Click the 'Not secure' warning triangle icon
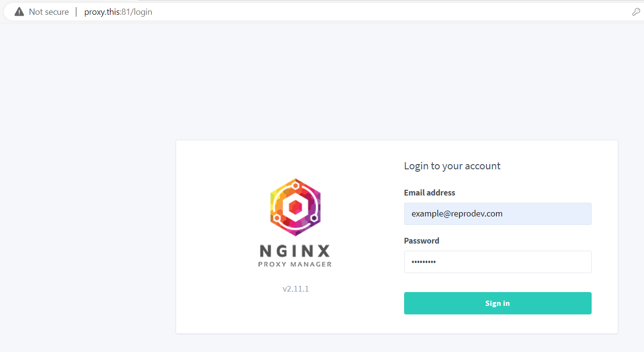 pos(19,11)
